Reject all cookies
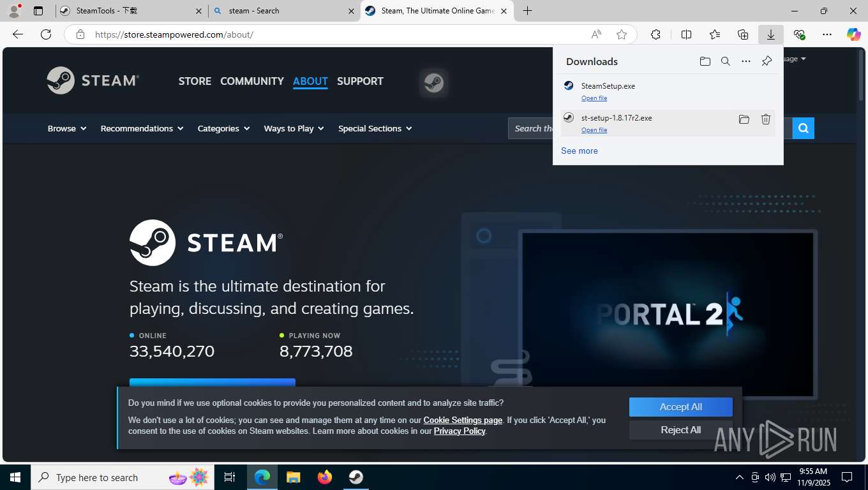868x490 pixels. click(x=680, y=430)
